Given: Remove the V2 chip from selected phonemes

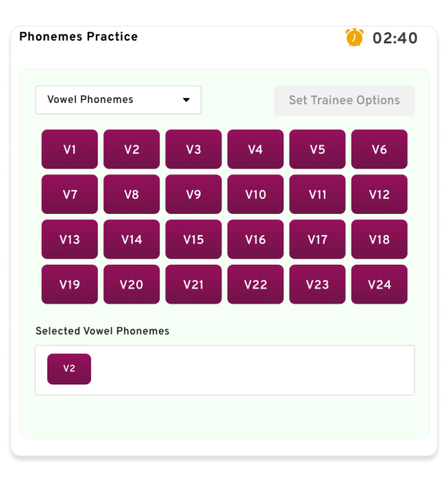Looking at the screenshot, I should click(x=69, y=369).
